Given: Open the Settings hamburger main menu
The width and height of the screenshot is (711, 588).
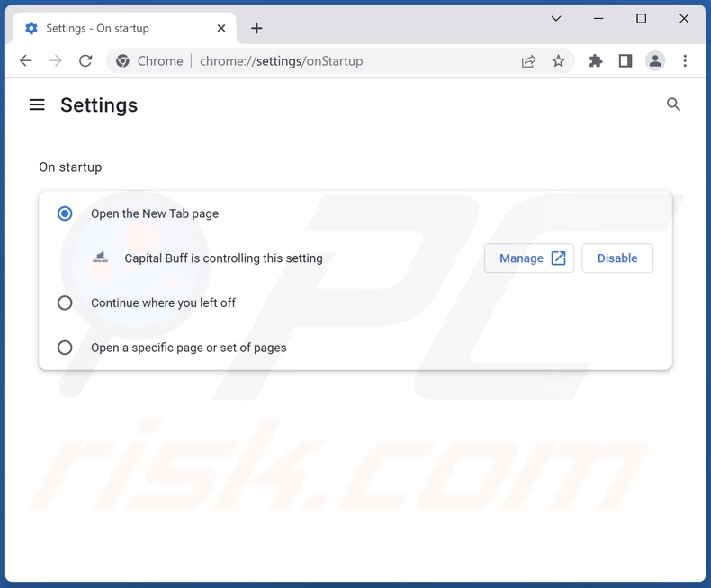Looking at the screenshot, I should pos(37,104).
